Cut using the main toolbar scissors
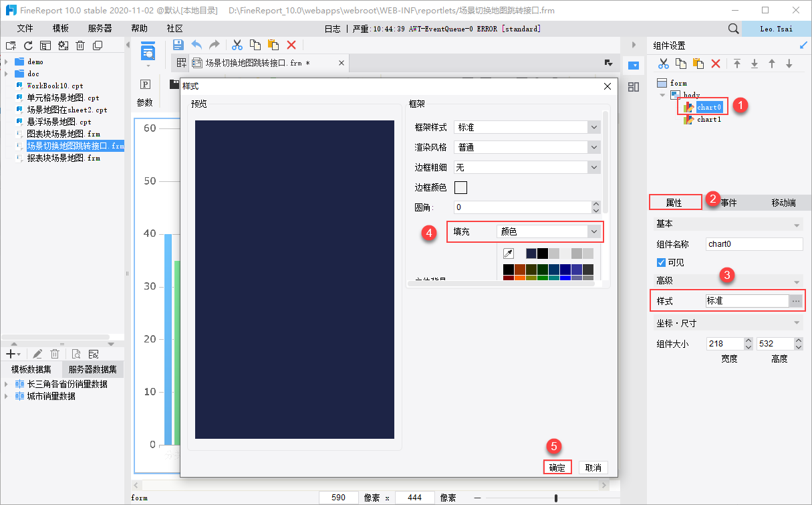812x505 pixels. click(237, 45)
